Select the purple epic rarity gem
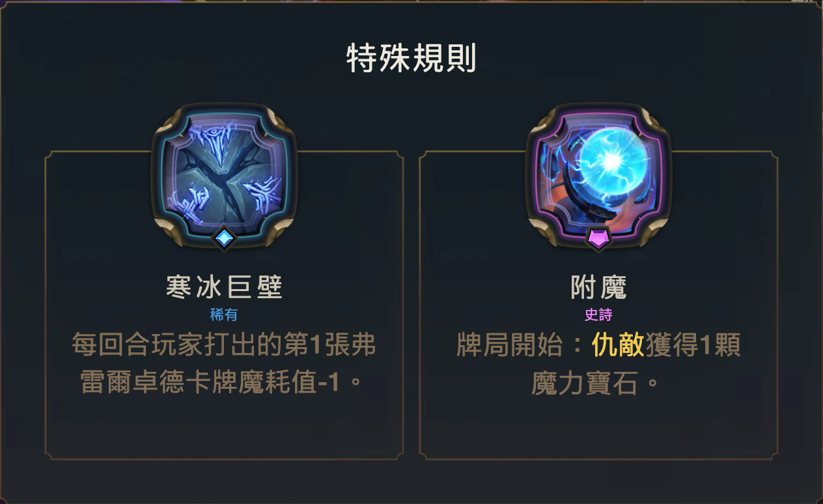The image size is (823, 504). pos(598,238)
